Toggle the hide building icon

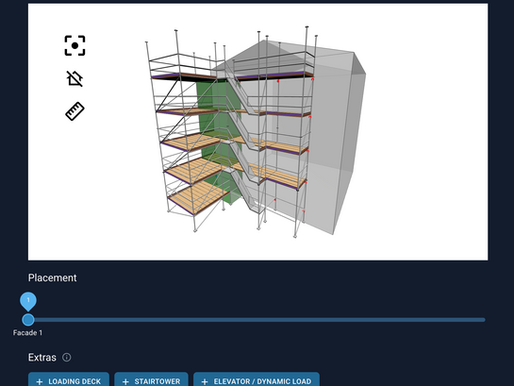[75, 78]
